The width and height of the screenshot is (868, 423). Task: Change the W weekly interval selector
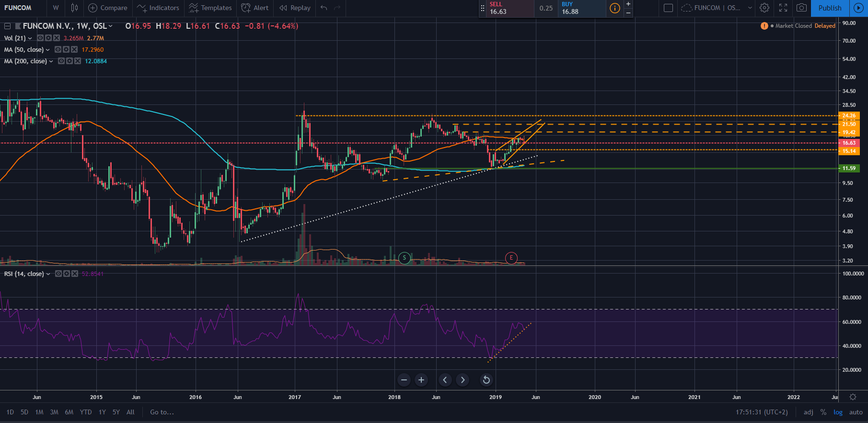click(x=56, y=8)
